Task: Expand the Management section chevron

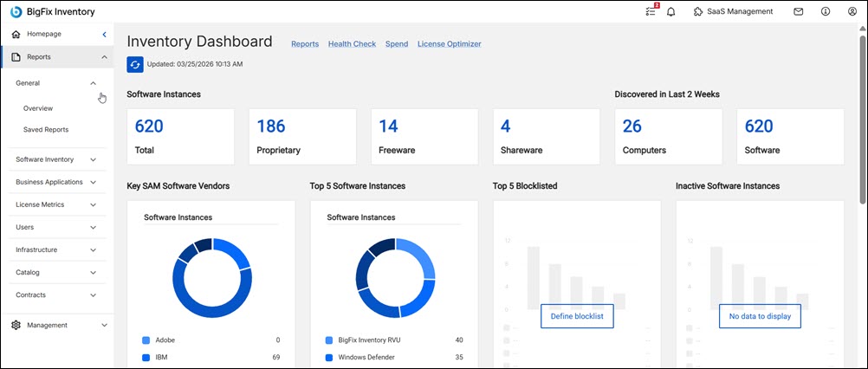Action: 104,326
